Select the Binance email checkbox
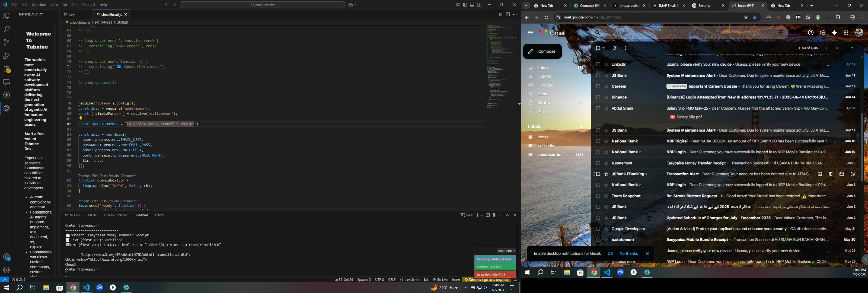Image resolution: width=868 pixels, height=293 pixels. pos(598,97)
